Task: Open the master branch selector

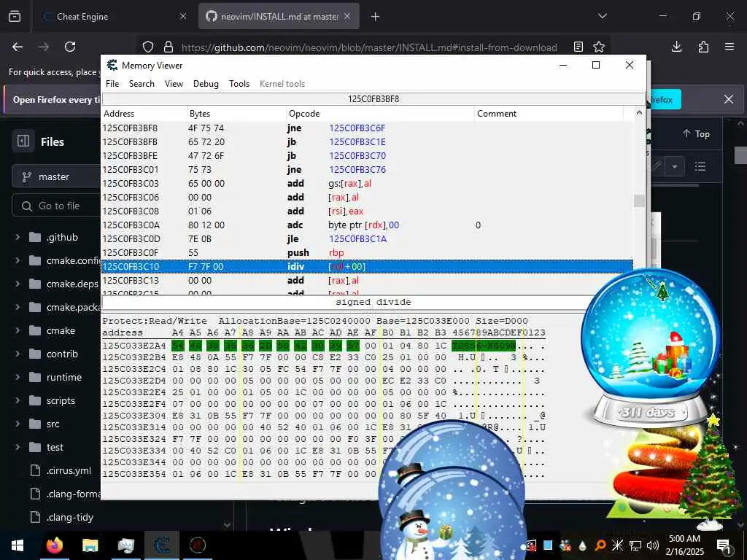Action: [56, 176]
